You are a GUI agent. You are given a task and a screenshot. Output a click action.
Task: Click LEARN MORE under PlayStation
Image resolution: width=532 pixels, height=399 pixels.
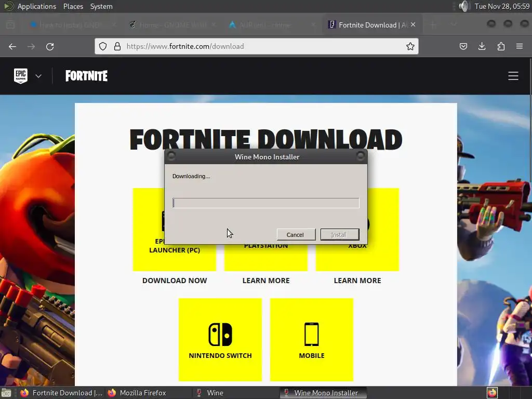[x=266, y=281]
